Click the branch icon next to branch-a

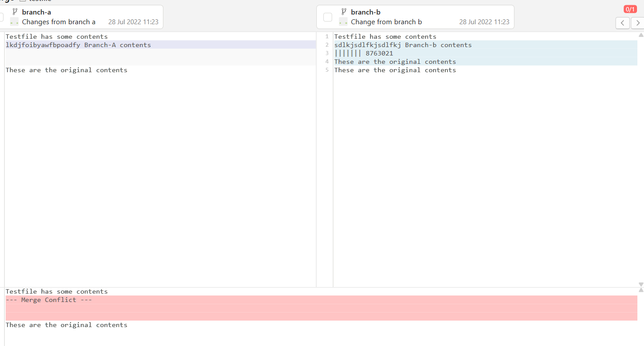pyautogui.click(x=15, y=12)
